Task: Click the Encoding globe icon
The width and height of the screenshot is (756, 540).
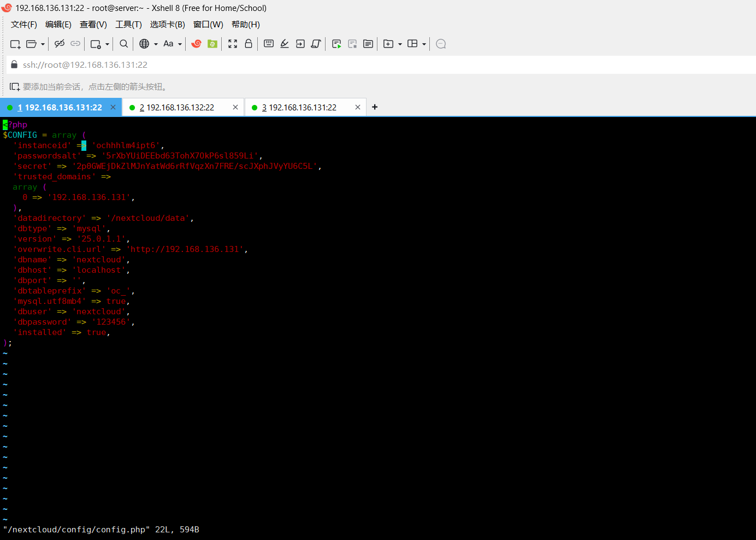Action: tap(144, 44)
